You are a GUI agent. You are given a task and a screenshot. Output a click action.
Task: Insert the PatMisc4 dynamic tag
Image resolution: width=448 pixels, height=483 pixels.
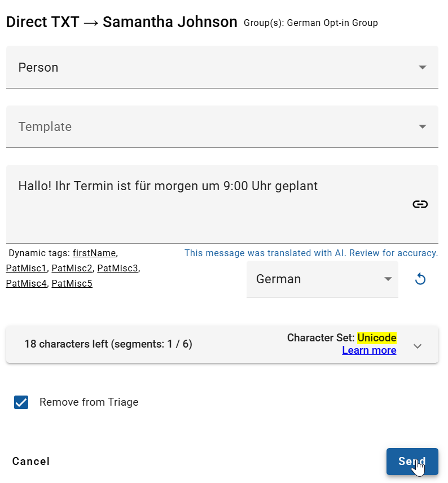click(26, 283)
